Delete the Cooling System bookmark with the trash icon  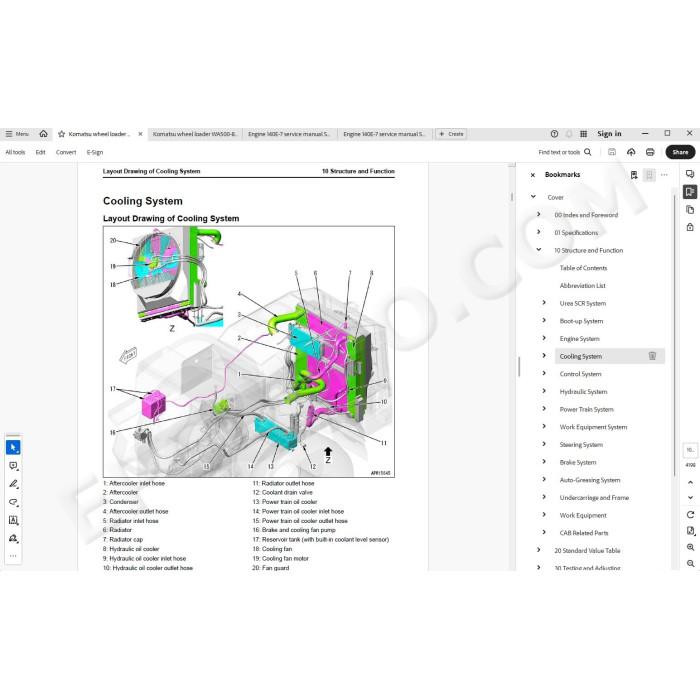coord(652,356)
